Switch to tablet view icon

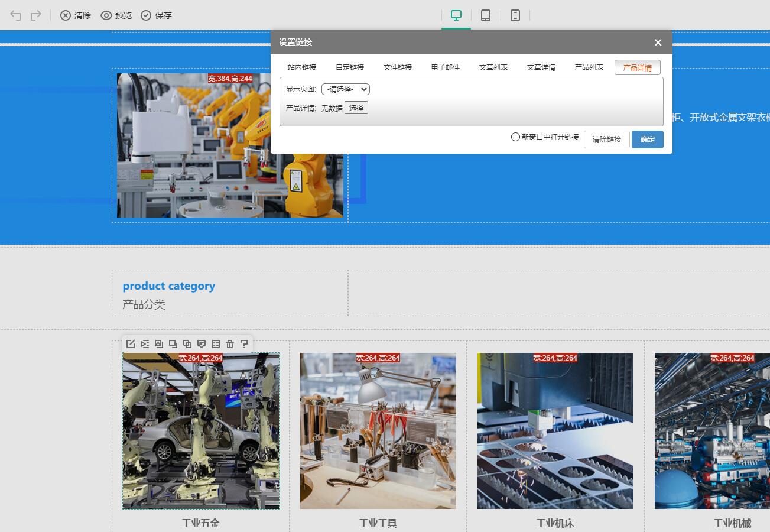(x=486, y=15)
